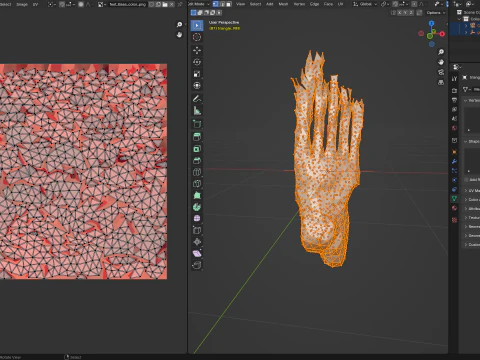Viewport: 480px width, 360px height.
Task: Select the Scale tool
Action: pyautogui.click(x=197, y=74)
